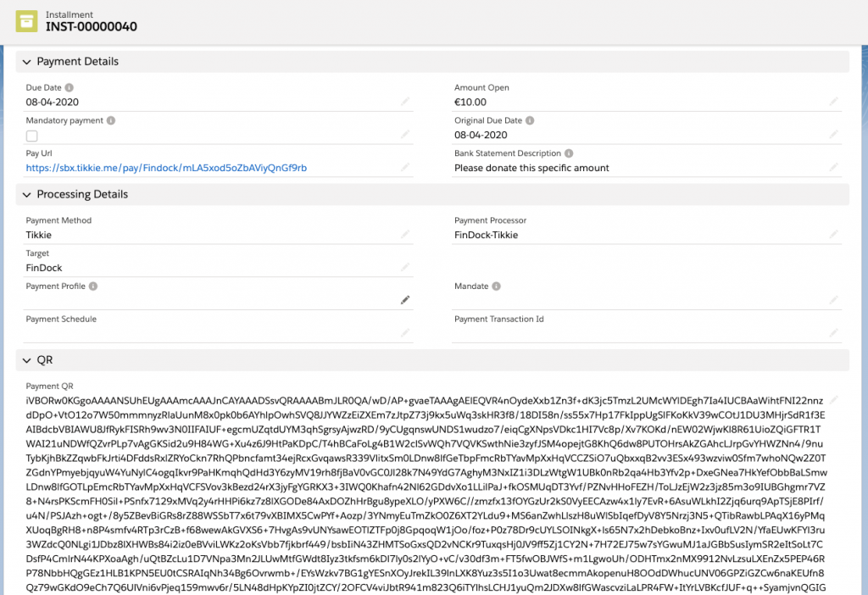
Task: Open the sbx.tikkie.me Pay Url link
Action: point(166,168)
